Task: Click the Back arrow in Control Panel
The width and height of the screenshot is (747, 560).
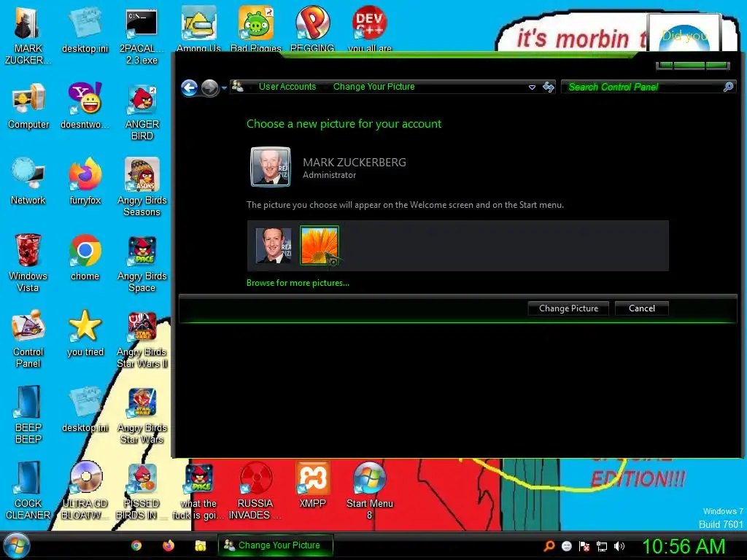Action: click(189, 87)
